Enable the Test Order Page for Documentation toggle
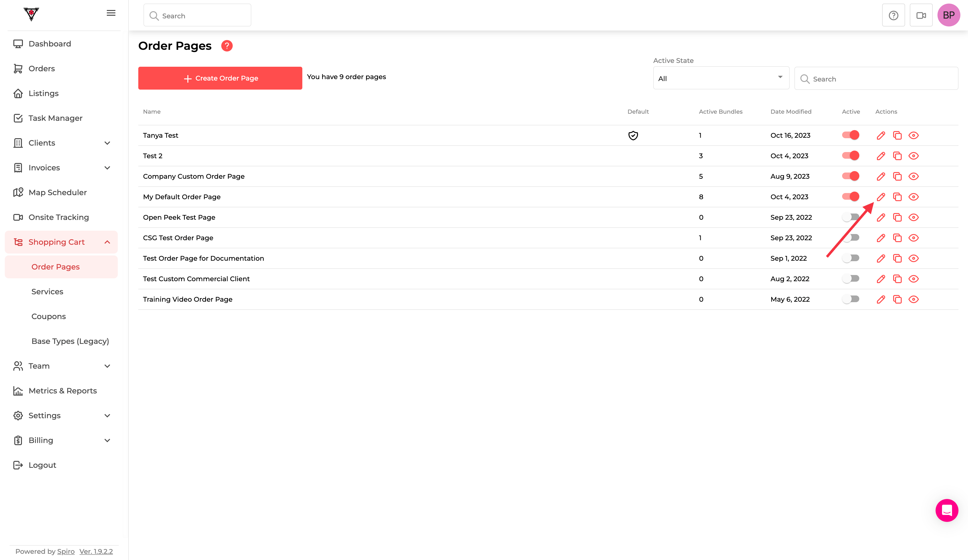Screen dimensions: 968x560 pos(850,258)
